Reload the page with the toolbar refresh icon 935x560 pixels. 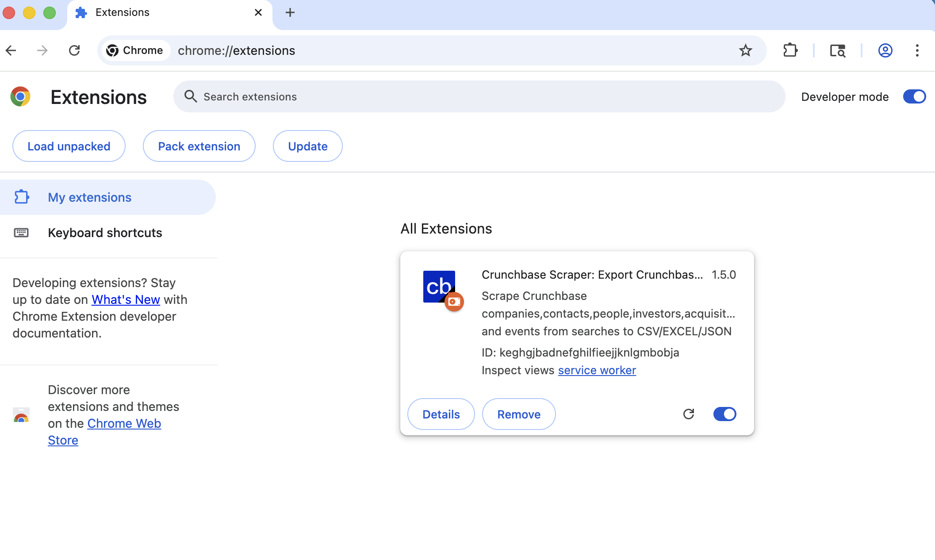tap(74, 50)
